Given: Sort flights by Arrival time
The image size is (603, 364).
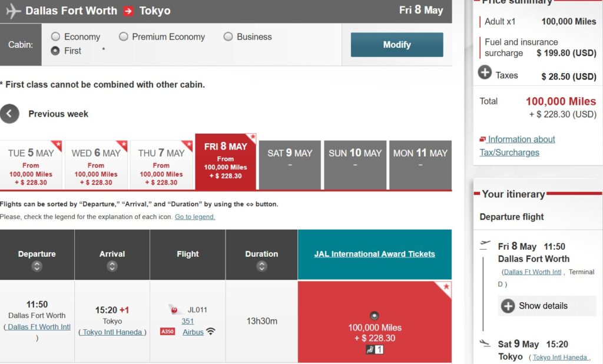Looking at the screenshot, I should 112,266.
